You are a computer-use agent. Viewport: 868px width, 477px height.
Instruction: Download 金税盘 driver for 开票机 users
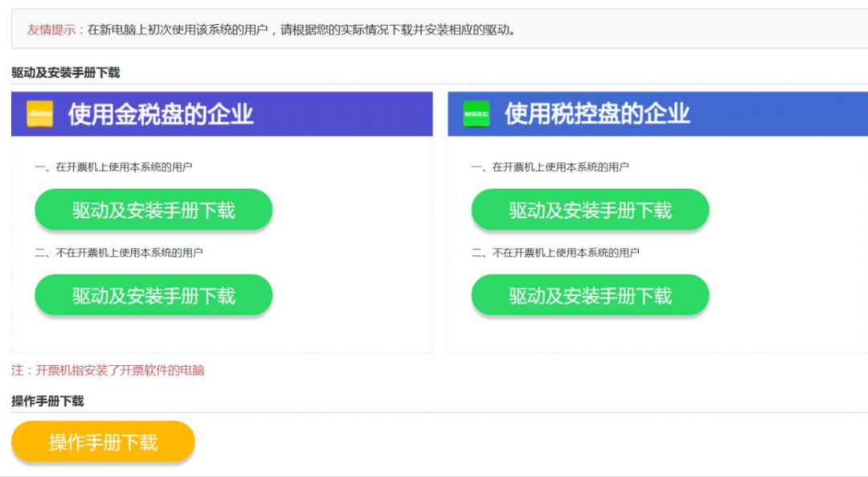pyautogui.click(x=154, y=209)
